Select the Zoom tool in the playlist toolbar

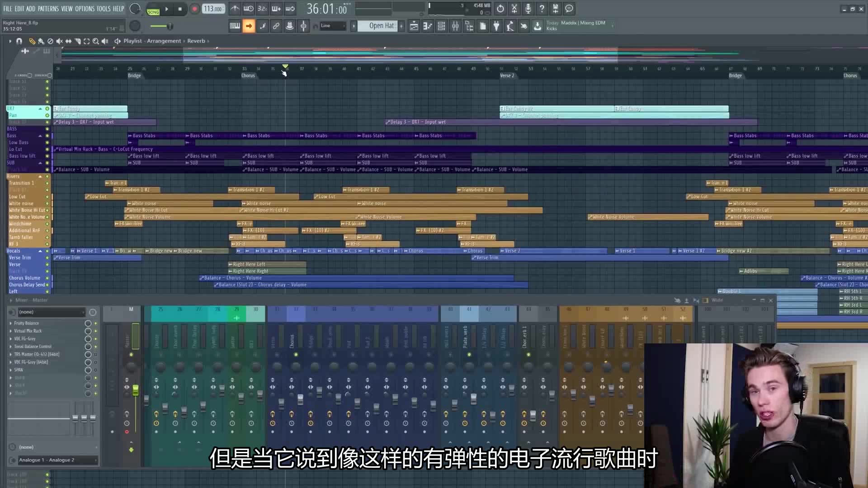pyautogui.click(x=95, y=41)
